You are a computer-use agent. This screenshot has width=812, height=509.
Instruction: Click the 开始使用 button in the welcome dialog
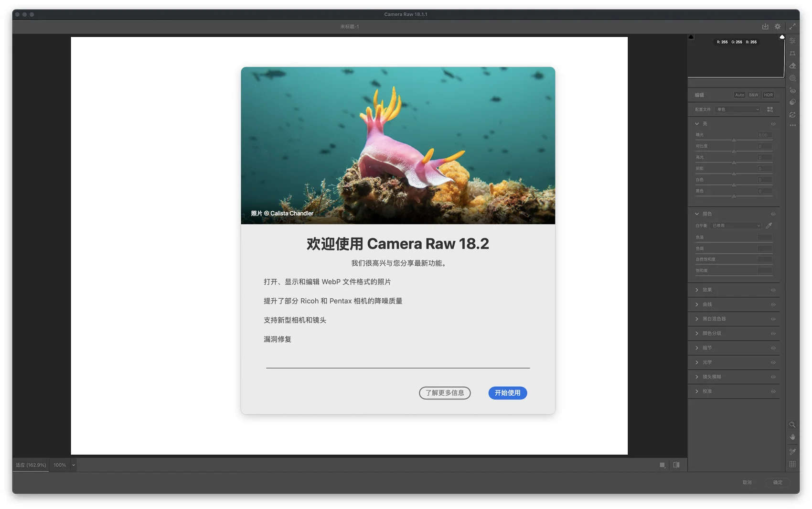pos(507,393)
